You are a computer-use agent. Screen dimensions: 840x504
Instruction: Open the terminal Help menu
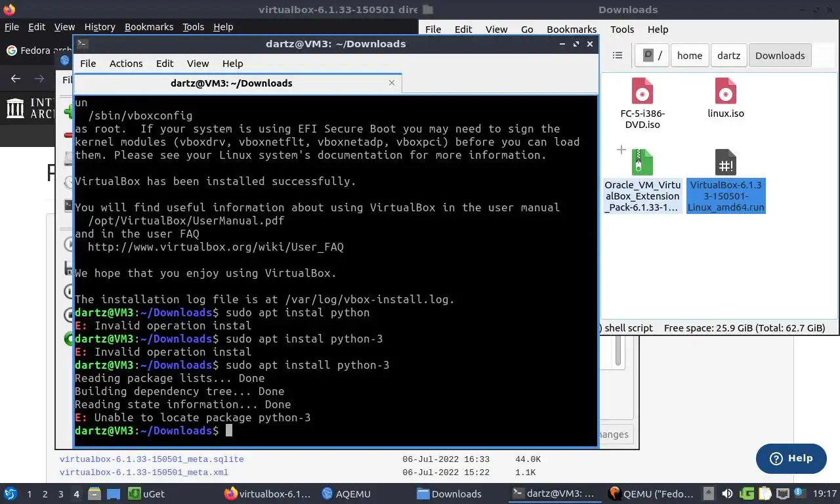click(232, 63)
